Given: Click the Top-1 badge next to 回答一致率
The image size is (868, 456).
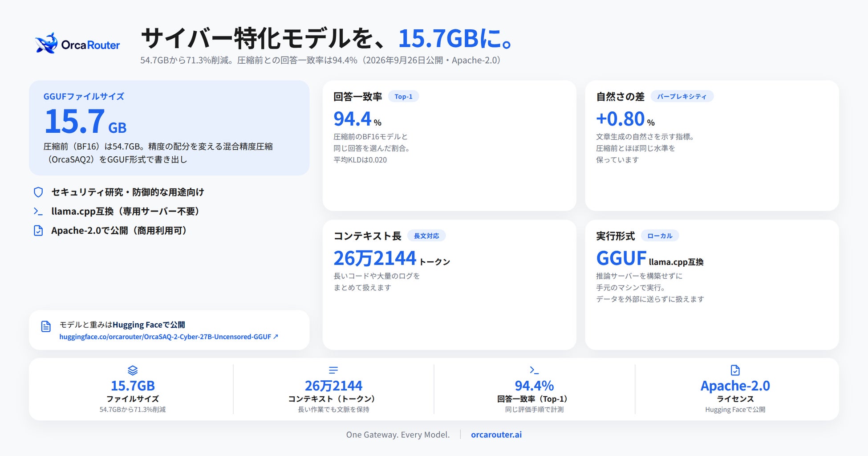Looking at the screenshot, I should tap(403, 96).
